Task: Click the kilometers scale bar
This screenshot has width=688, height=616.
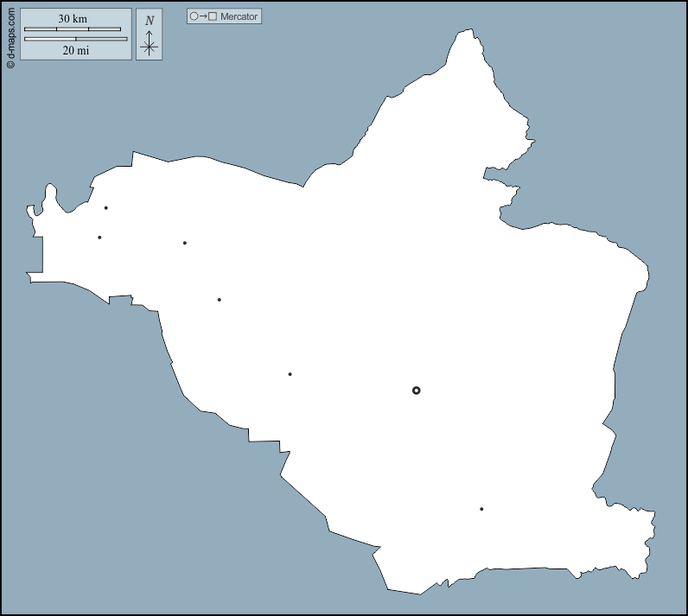Action: [x=73, y=29]
